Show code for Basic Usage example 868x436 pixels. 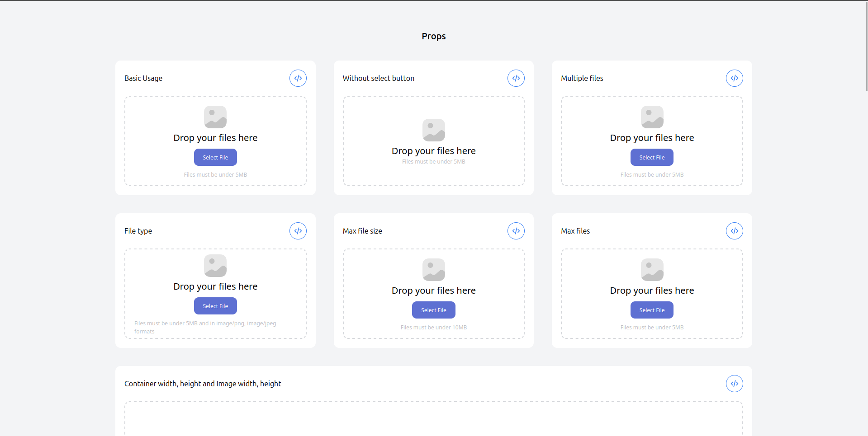pyautogui.click(x=298, y=78)
